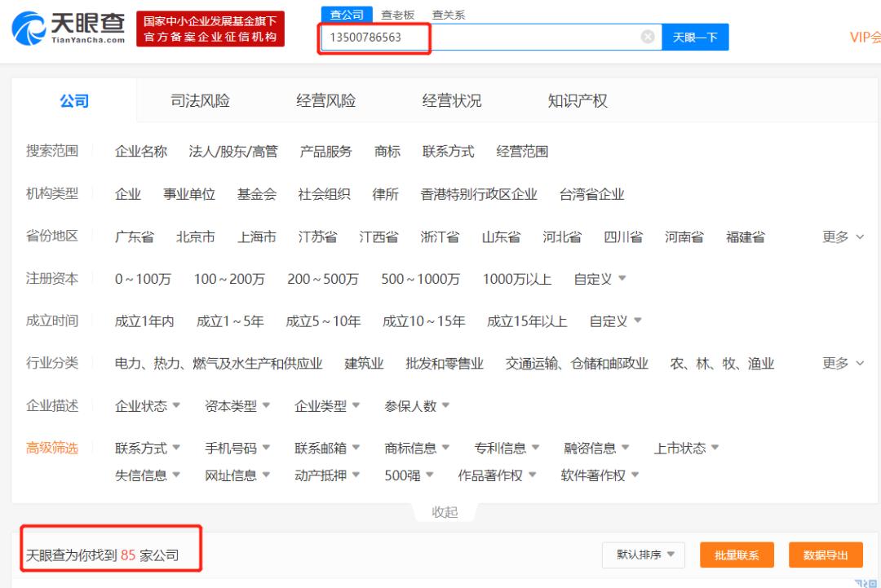Open the 知识产权 tab

(578, 101)
